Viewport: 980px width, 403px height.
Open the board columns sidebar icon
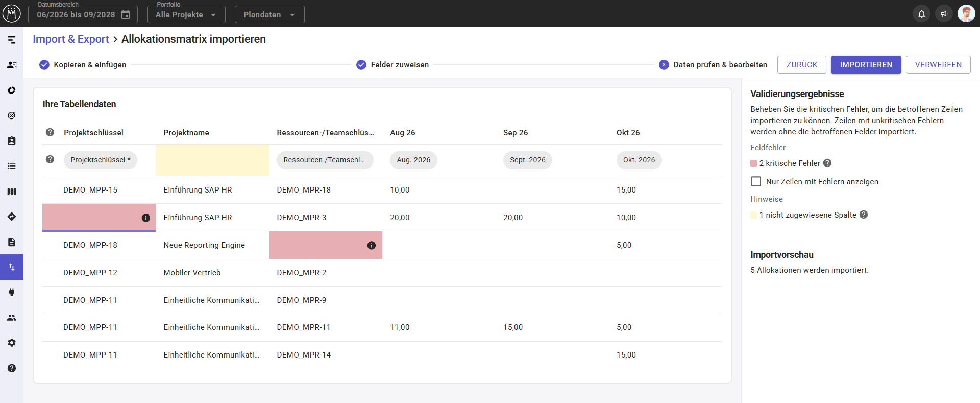(x=12, y=192)
